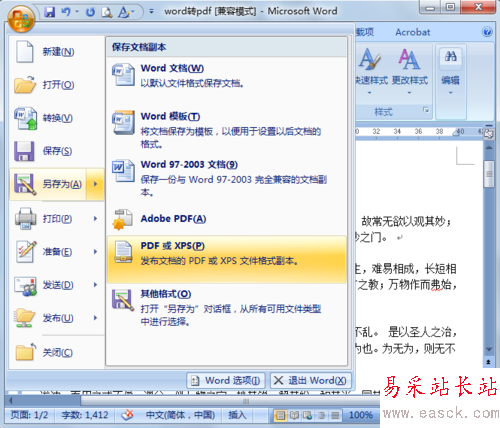
Task: Toggle the ruler view icon above scrollbar
Action: point(489,134)
